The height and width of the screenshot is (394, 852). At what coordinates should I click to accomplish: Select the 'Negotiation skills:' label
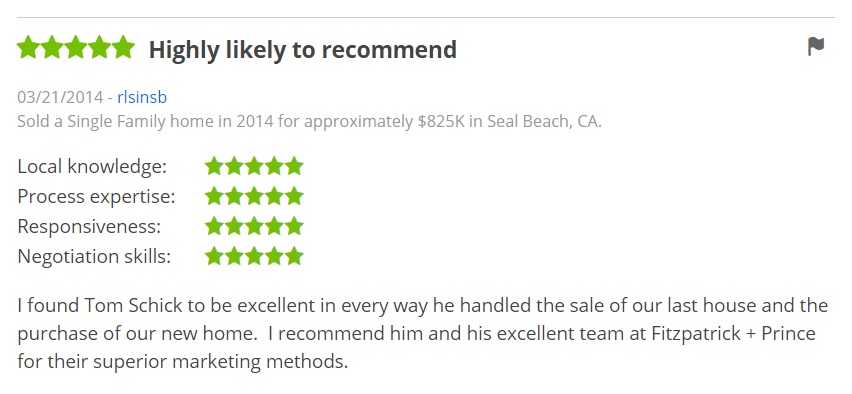pos(94,256)
